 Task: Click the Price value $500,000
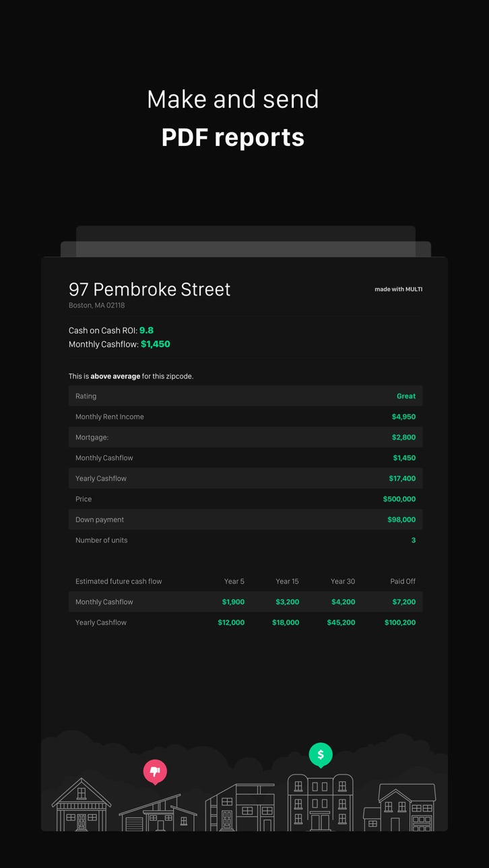click(x=399, y=499)
